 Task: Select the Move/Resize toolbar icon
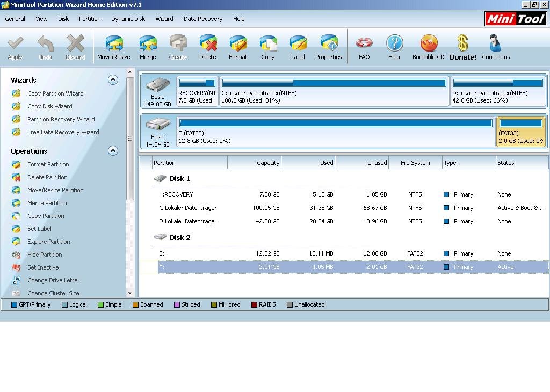coord(114,43)
